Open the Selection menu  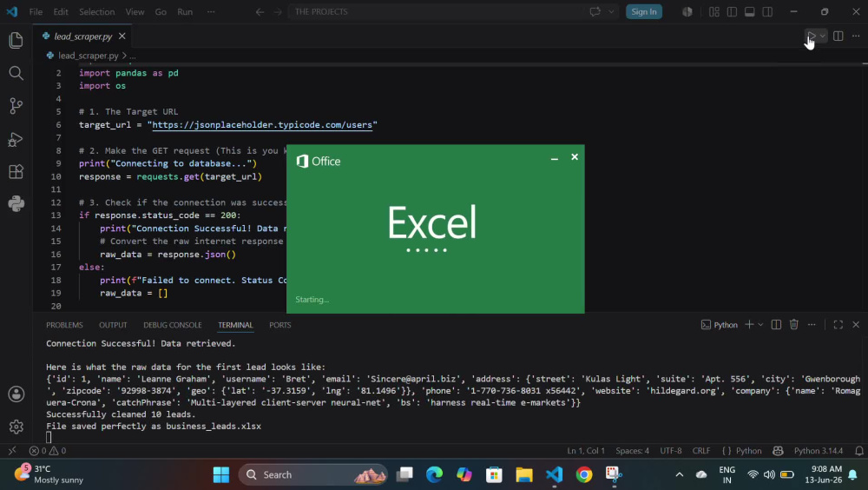(97, 11)
